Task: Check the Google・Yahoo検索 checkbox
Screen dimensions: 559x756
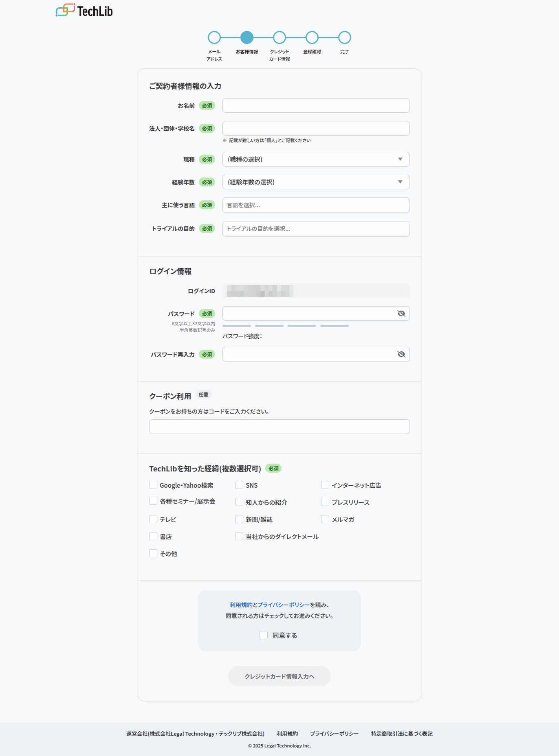Action: 153,485
